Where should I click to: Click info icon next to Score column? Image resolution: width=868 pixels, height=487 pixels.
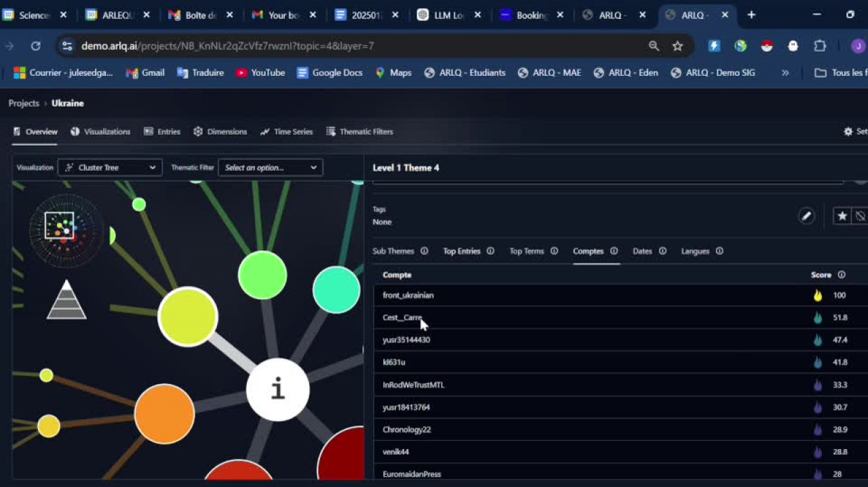[x=842, y=275]
